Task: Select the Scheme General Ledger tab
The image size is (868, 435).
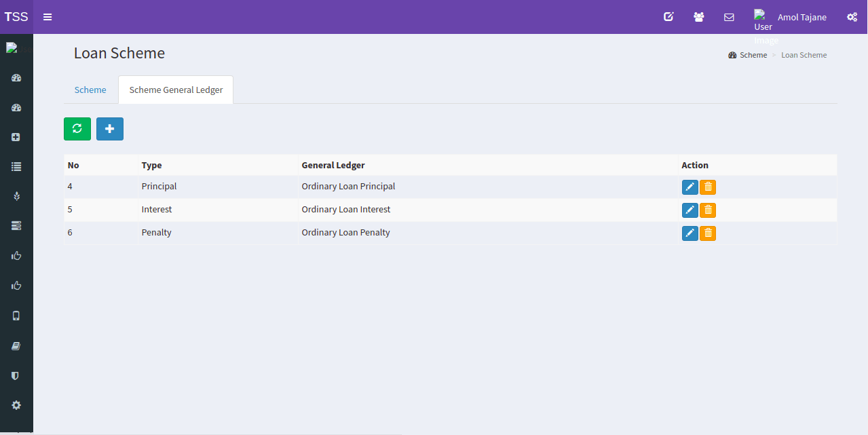Action: click(x=176, y=90)
